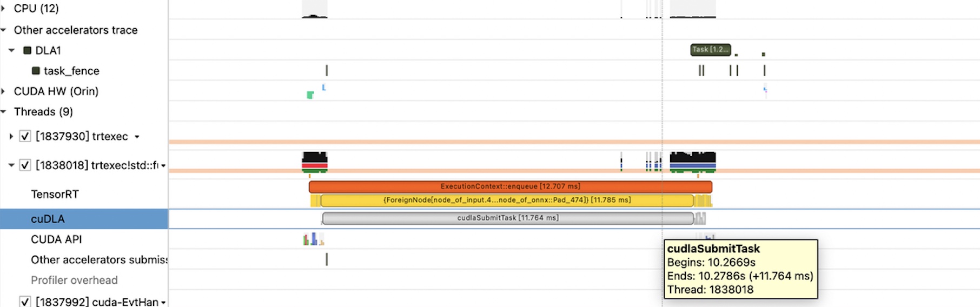
Task: Select the CUDA API row label
Action: tap(56, 239)
